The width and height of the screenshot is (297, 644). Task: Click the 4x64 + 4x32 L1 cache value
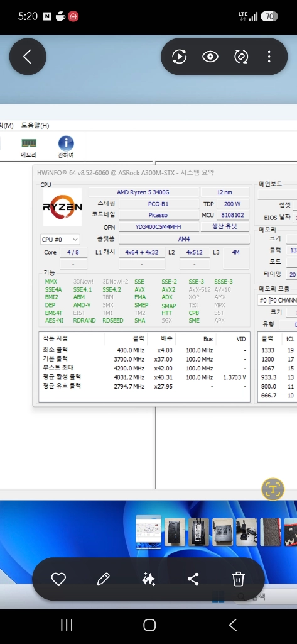point(142,252)
